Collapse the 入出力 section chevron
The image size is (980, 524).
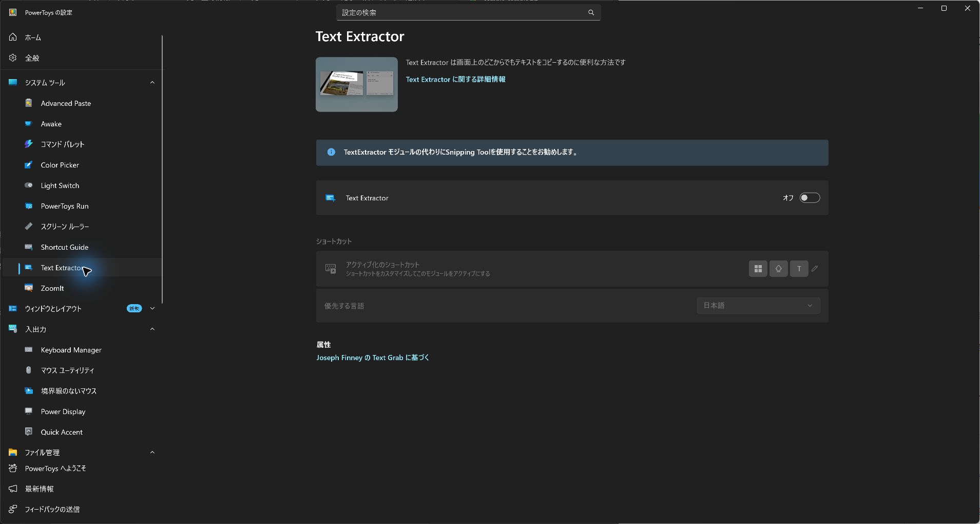click(152, 329)
